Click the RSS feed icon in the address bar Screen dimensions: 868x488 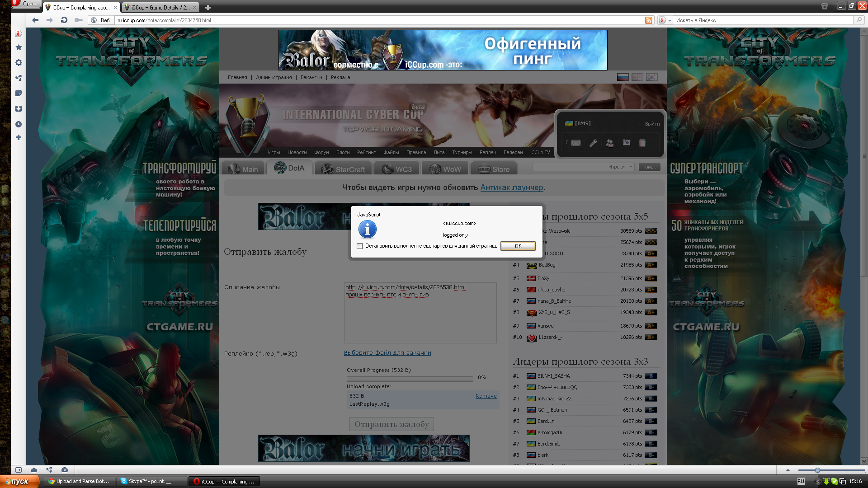(648, 20)
